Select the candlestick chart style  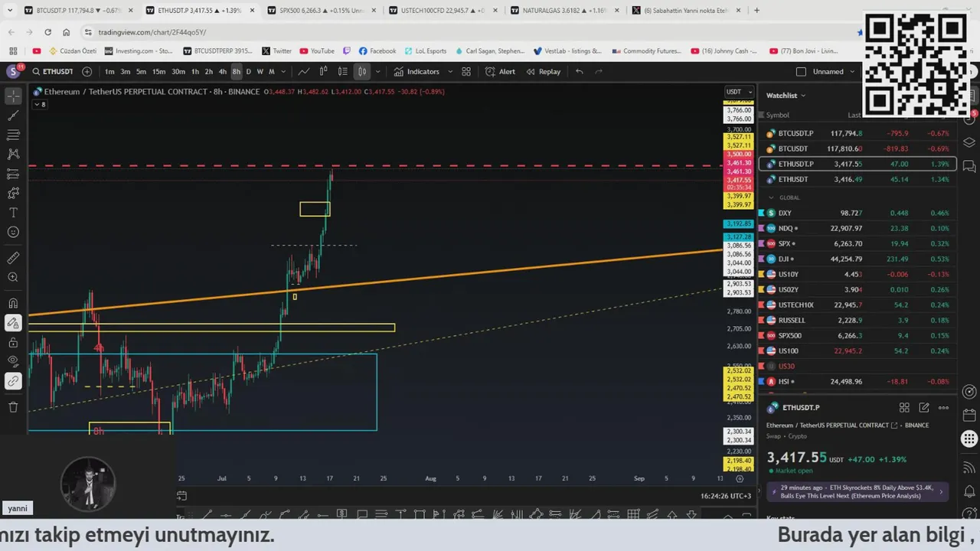coord(362,71)
